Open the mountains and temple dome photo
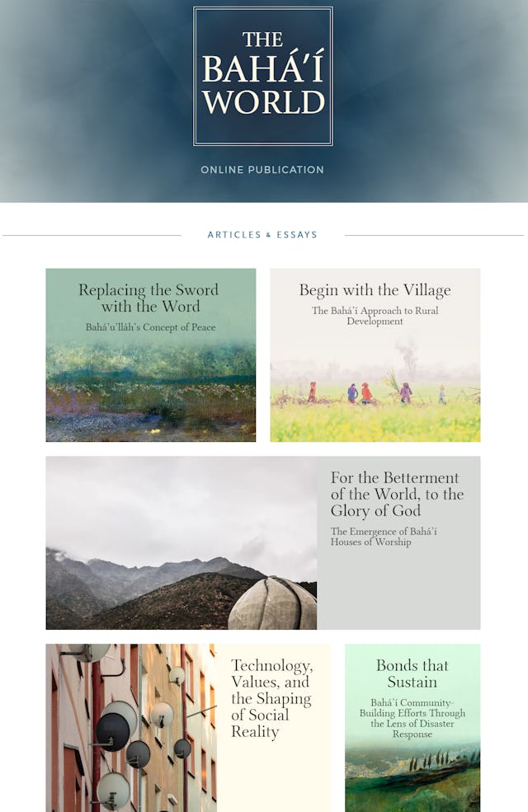Viewport: 528px width, 812px height. click(x=181, y=542)
